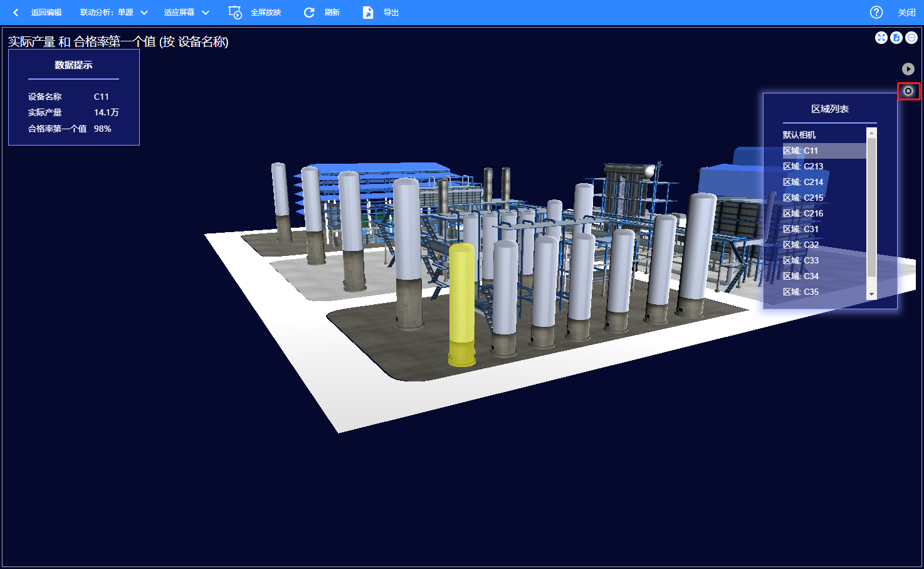Select 区域: C31 in the region list
Screen dimensions: 924x569
pyautogui.click(x=801, y=229)
